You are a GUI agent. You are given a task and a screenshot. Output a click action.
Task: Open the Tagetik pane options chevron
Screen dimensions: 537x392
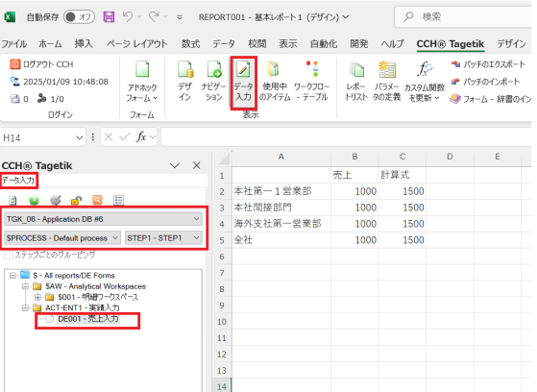pyautogui.click(x=175, y=166)
